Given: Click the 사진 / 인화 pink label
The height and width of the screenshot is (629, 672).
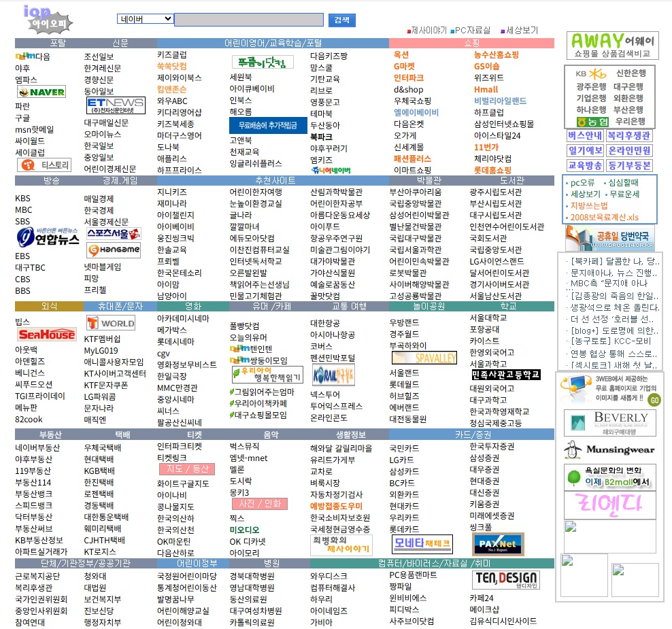Looking at the screenshot, I should (x=260, y=504).
